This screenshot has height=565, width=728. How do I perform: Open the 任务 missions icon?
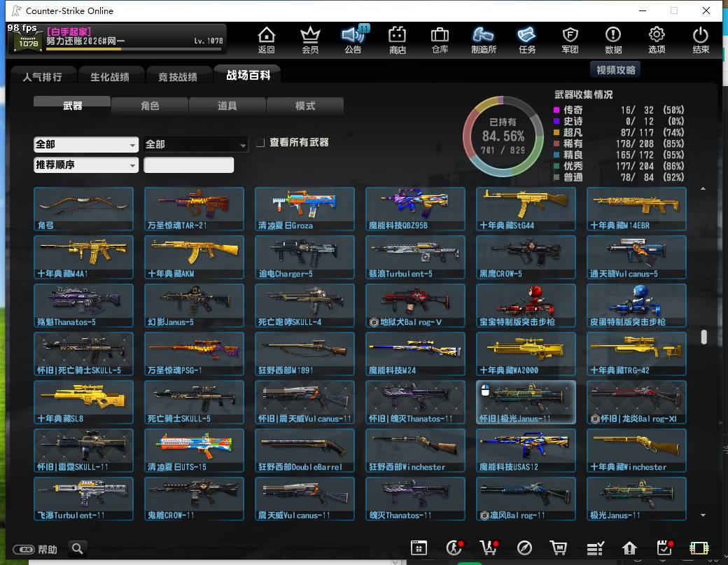(x=527, y=40)
